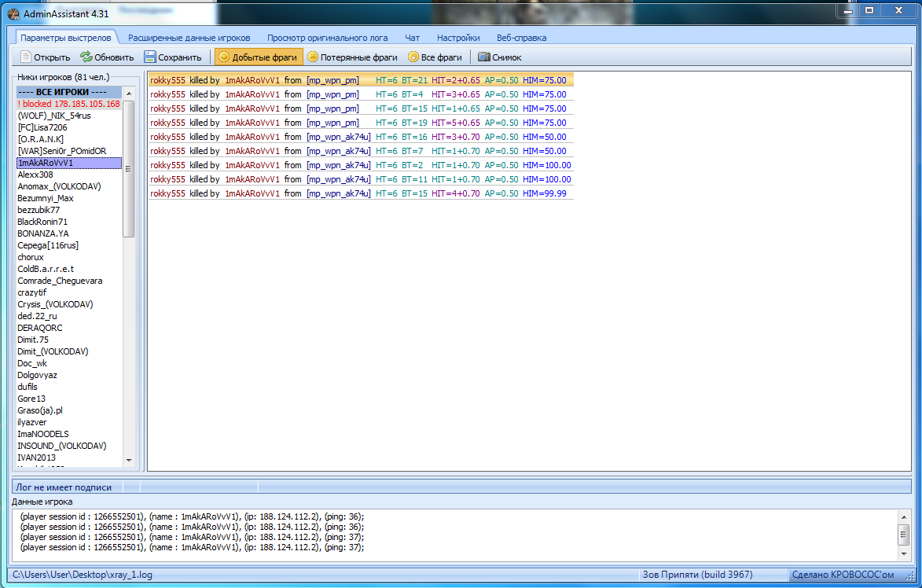922x588 pixels.
Task: Select player (WOLF)_NIK_54rus
Action: (69, 116)
